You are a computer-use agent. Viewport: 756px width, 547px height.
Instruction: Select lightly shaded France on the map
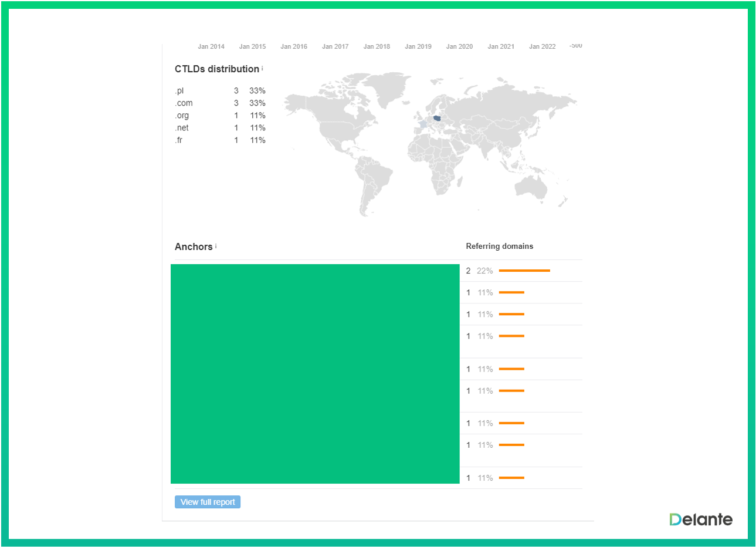423,124
